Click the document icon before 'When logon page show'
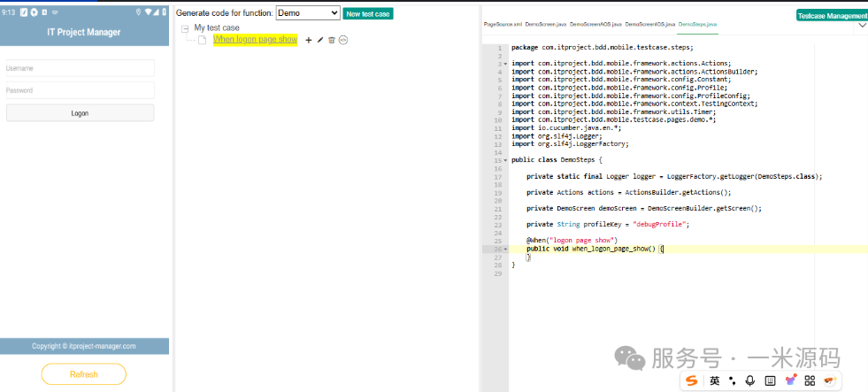The image size is (868, 392). 203,40
